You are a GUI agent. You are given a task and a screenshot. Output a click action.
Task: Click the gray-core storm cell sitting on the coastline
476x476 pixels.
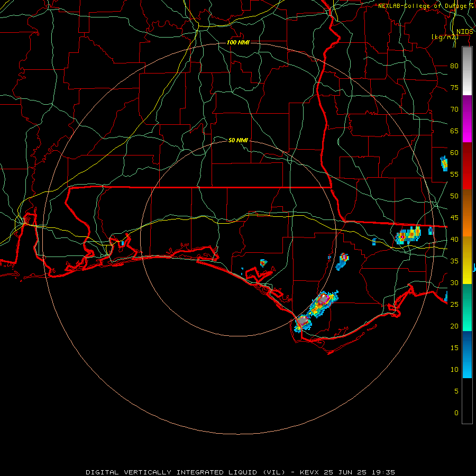tap(303, 323)
